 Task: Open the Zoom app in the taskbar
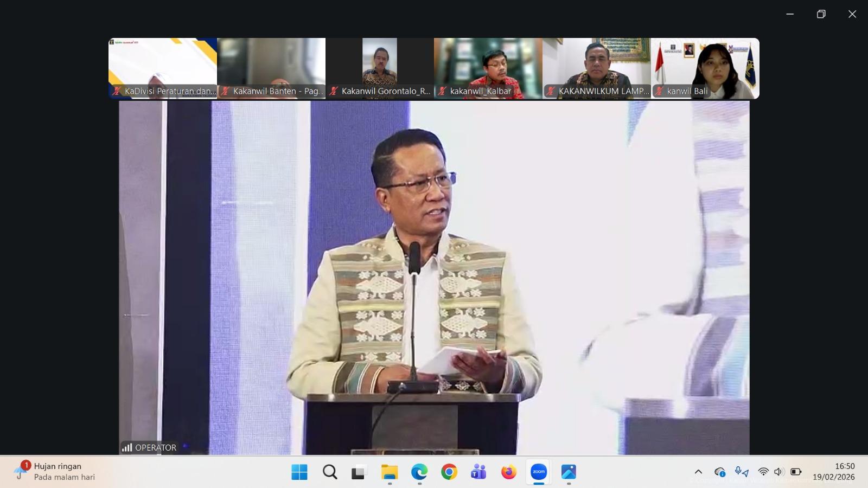pos(539,472)
